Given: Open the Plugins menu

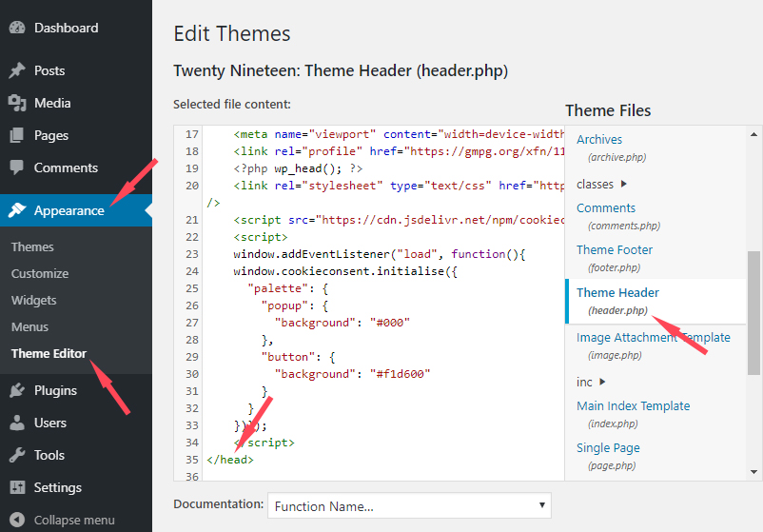Looking at the screenshot, I should (55, 390).
